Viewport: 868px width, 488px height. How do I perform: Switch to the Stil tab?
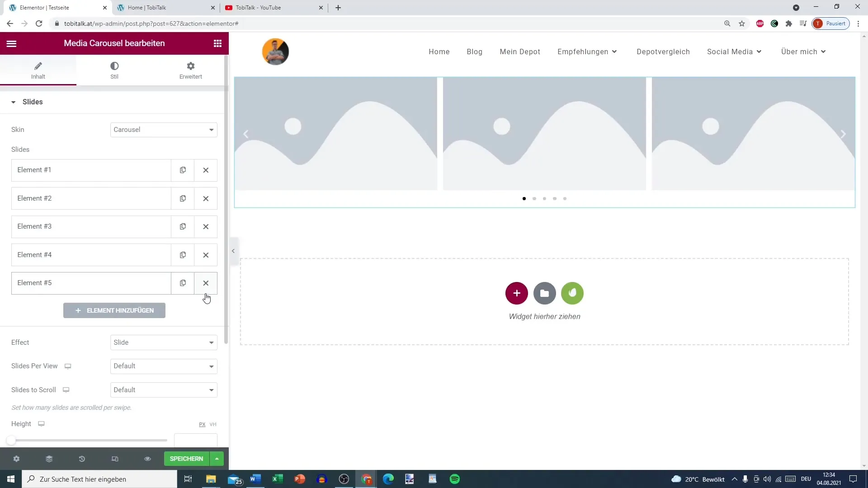pyautogui.click(x=114, y=70)
